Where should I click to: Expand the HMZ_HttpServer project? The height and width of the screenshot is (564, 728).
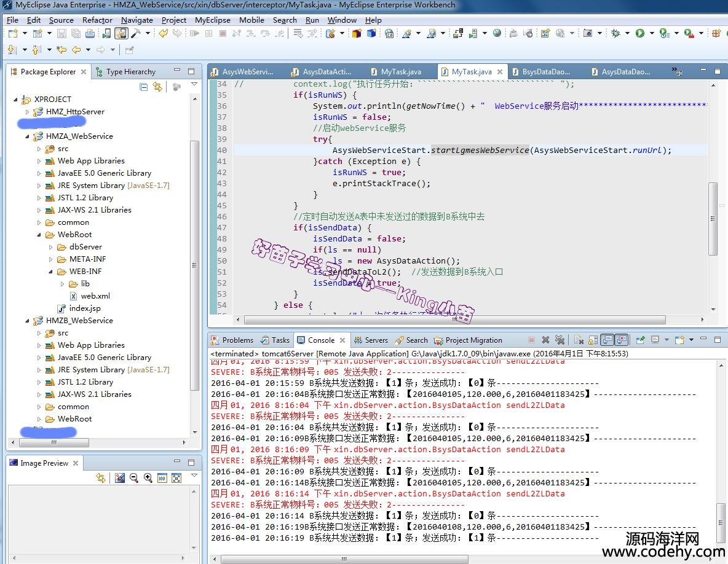click(27, 112)
